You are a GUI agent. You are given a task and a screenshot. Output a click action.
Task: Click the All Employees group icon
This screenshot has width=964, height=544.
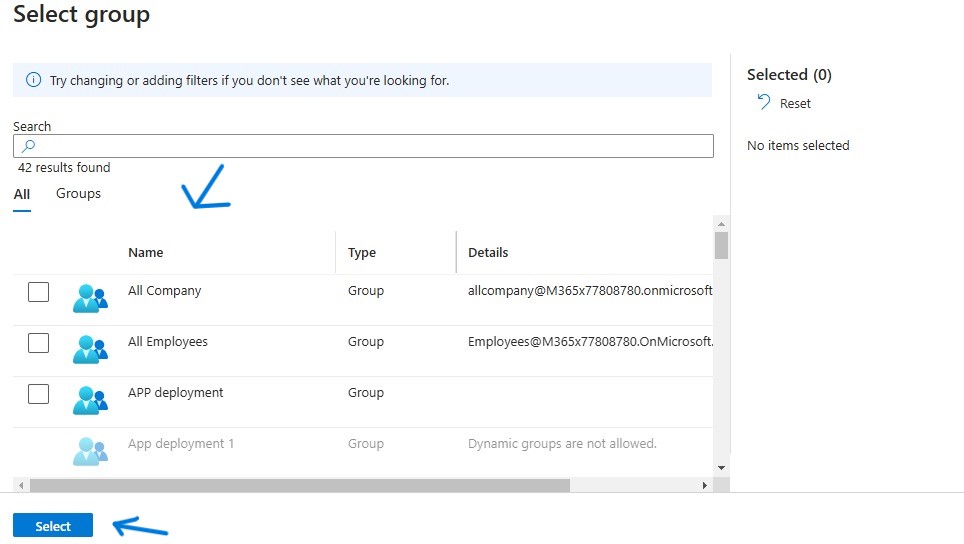[90, 348]
